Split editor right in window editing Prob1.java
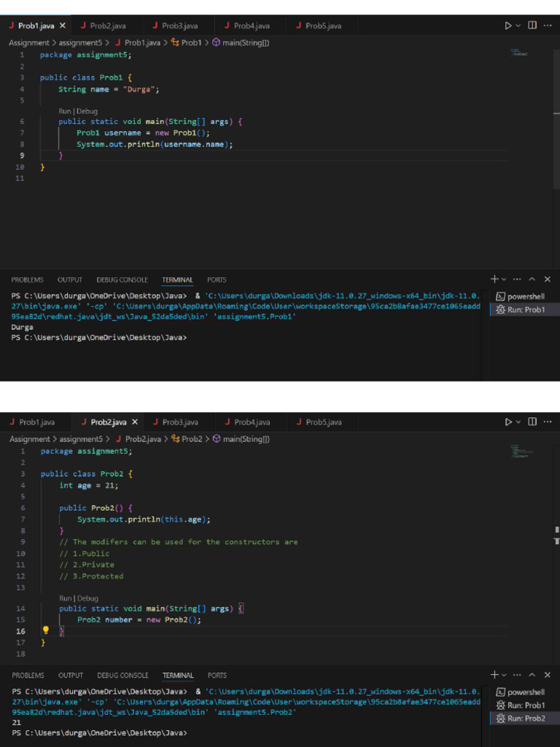560x747 pixels. tap(532, 26)
